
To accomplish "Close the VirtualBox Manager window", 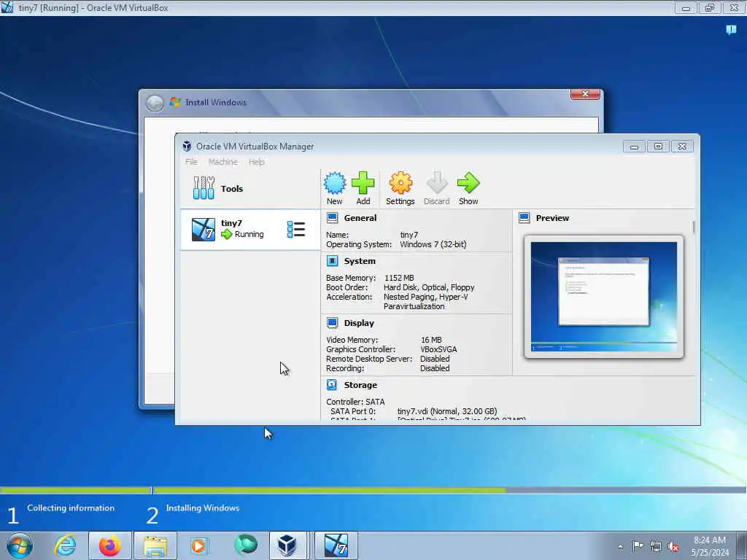I will tap(682, 147).
